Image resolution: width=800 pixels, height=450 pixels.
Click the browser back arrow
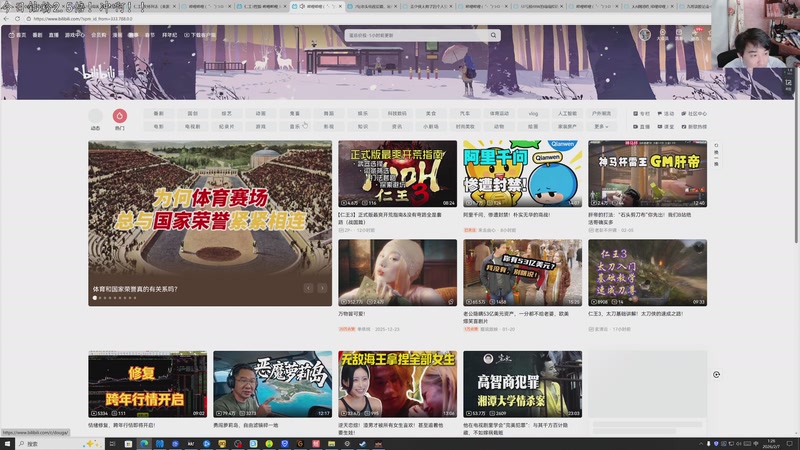coord(6,19)
